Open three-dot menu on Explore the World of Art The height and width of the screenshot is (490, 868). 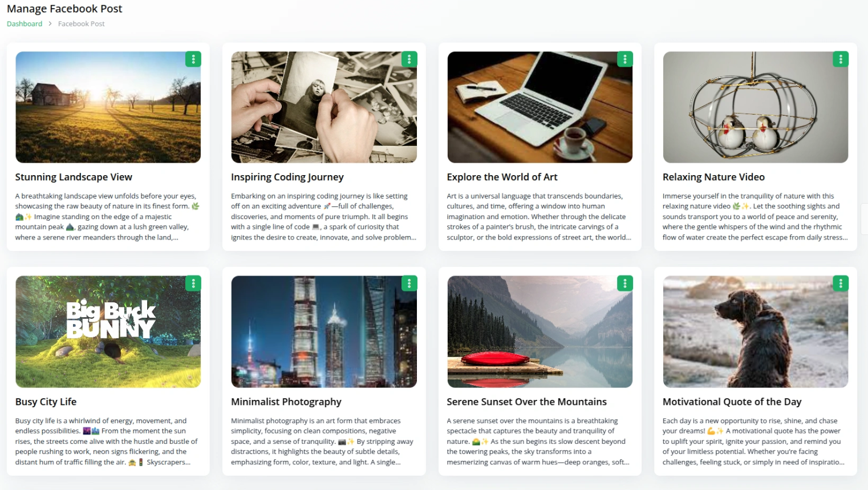(x=625, y=59)
